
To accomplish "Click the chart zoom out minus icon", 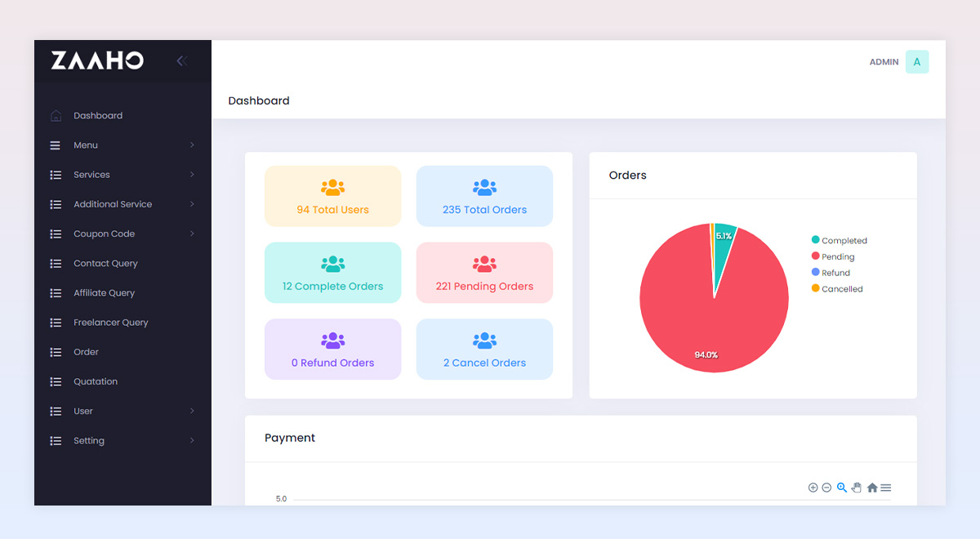I will point(826,488).
